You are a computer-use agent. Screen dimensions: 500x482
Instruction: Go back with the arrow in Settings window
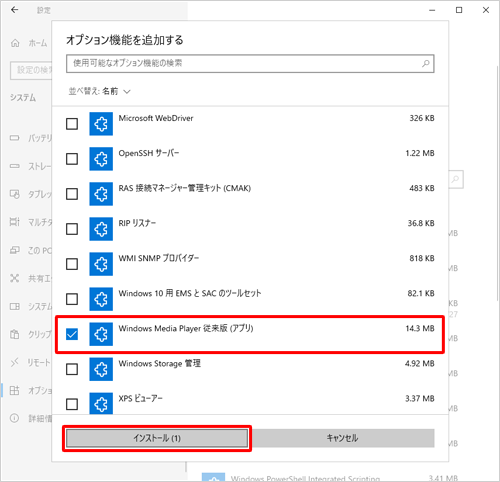14,10
